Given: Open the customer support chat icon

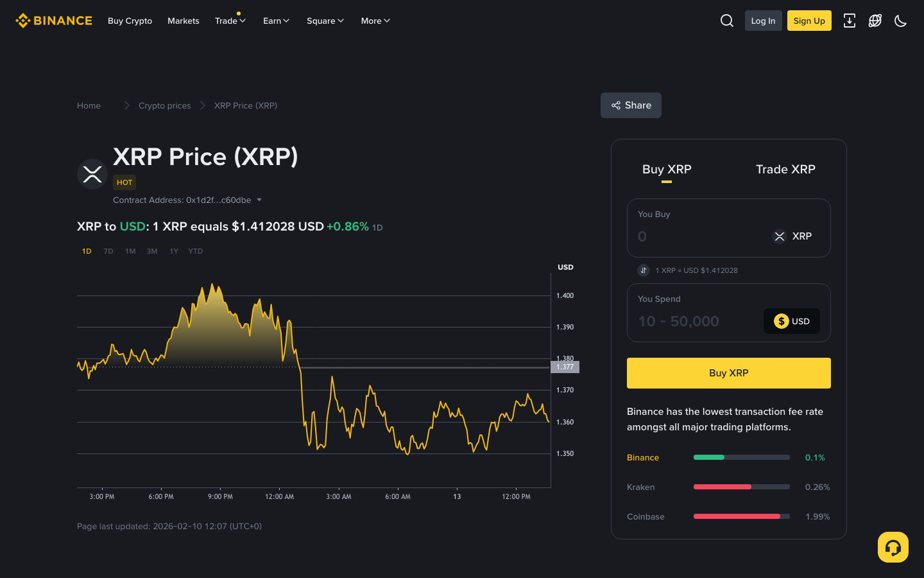Looking at the screenshot, I should 893,547.
